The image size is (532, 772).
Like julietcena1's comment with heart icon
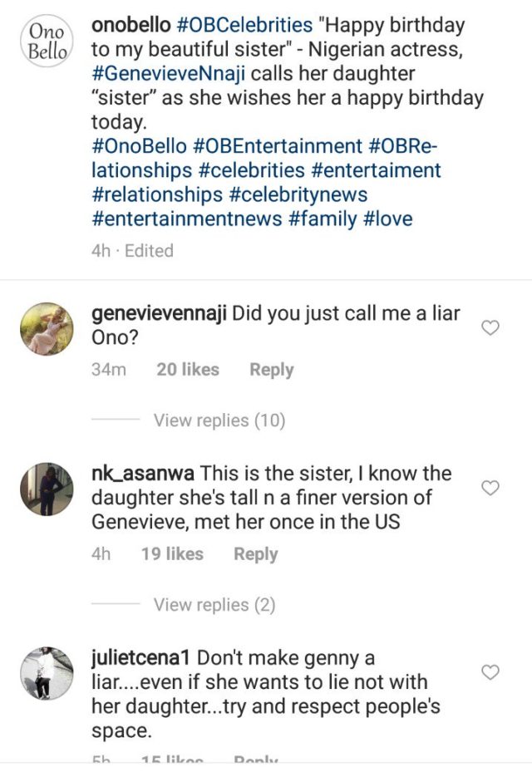pyautogui.click(x=490, y=671)
